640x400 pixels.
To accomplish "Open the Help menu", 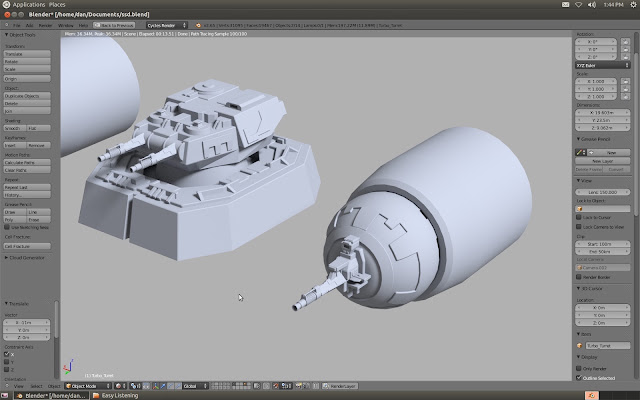I will [83, 25].
